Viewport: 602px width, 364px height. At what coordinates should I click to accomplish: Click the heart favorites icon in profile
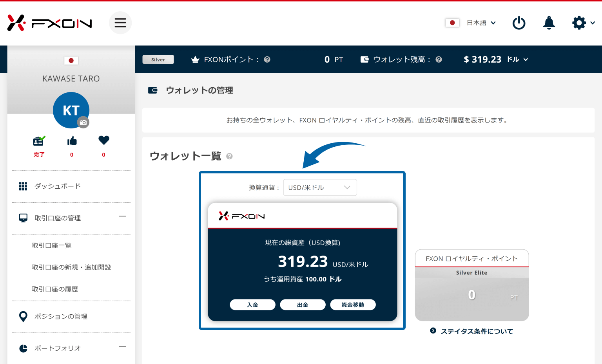[x=104, y=140]
